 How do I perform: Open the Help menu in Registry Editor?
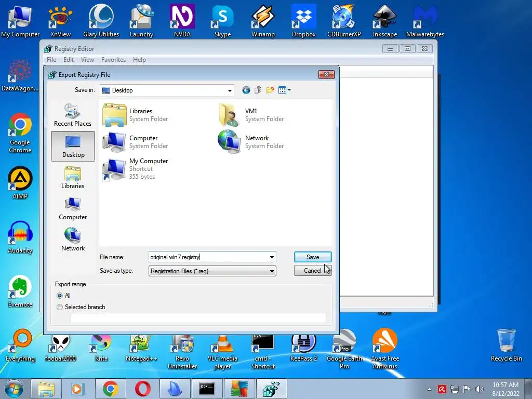tap(139, 60)
